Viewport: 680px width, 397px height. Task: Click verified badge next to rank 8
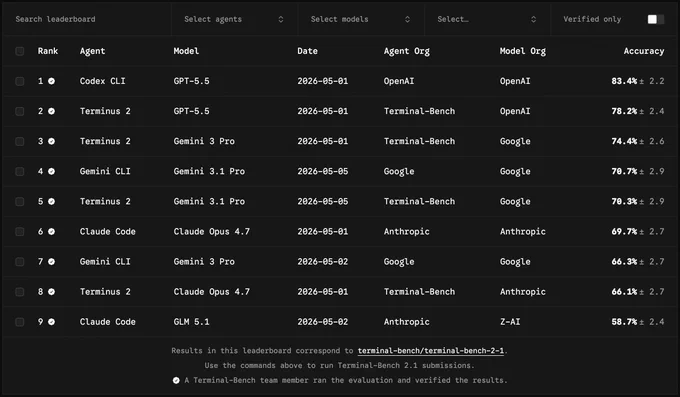pyautogui.click(x=51, y=292)
